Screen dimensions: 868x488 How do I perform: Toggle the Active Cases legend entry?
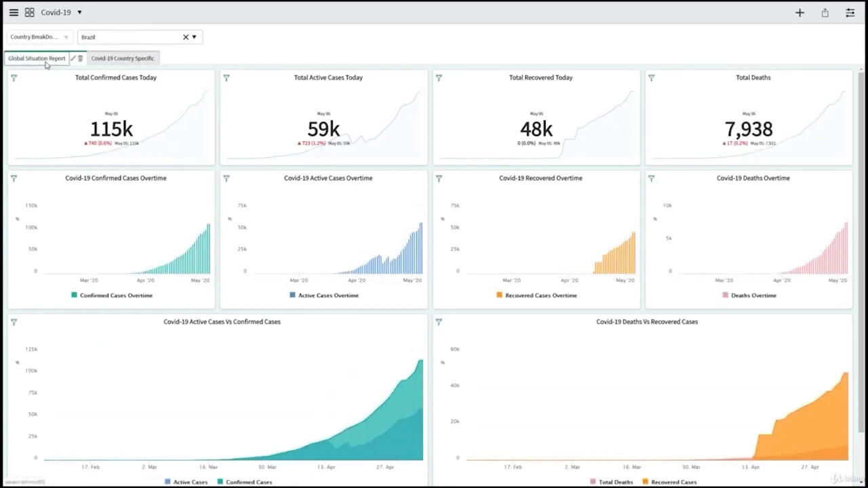186,481
